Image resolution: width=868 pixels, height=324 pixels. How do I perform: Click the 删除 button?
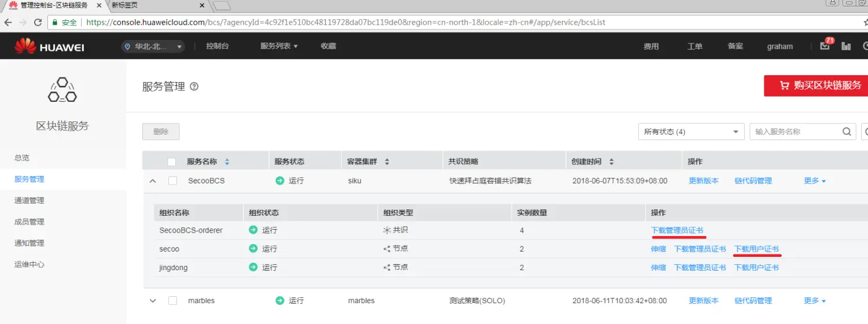coord(161,132)
